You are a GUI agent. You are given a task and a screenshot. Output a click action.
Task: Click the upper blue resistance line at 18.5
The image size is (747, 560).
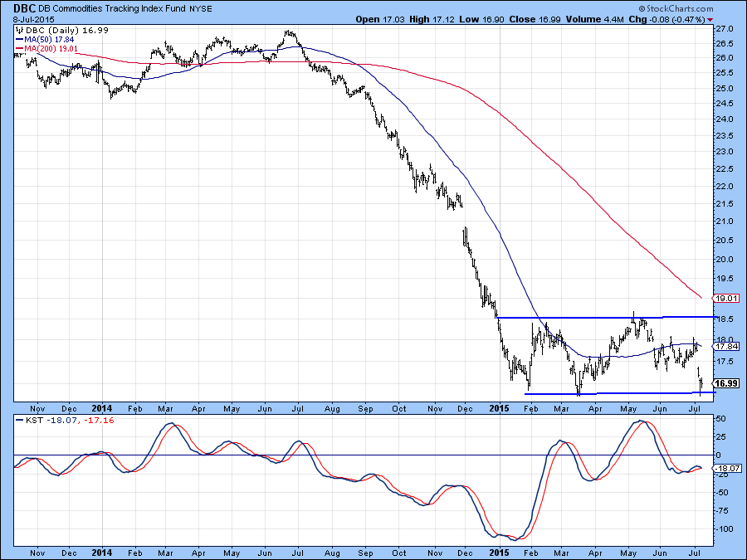607,317
